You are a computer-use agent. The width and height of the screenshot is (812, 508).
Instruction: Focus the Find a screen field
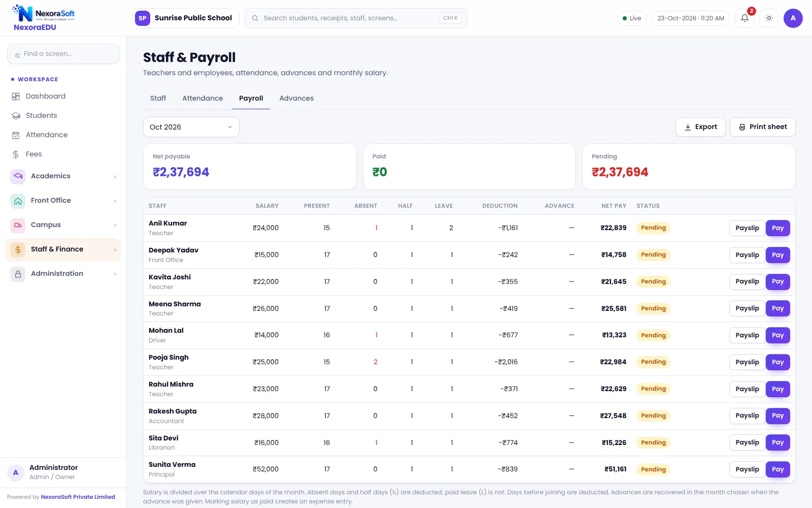(x=63, y=54)
